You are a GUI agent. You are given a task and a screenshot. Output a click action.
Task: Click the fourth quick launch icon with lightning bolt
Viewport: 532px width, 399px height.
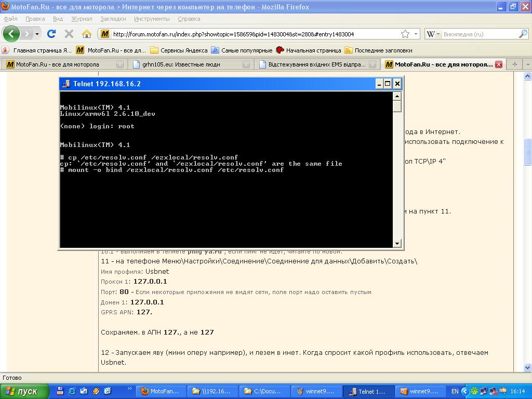point(96,391)
